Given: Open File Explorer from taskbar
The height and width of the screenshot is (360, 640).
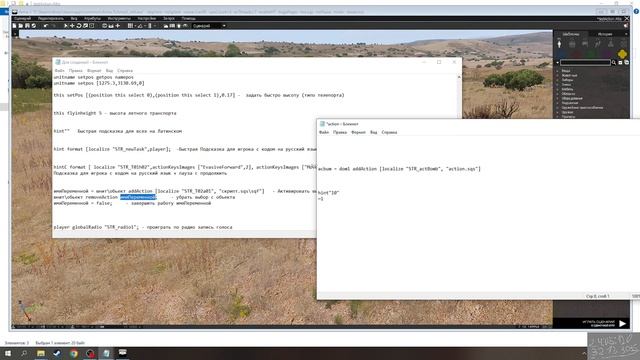Looking at the screenshot, I should click(41, 353).
